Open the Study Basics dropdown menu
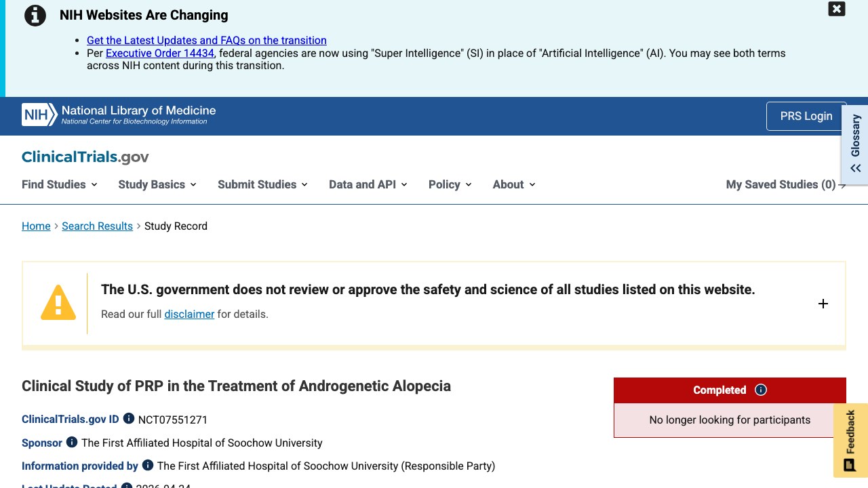 (x=157, y=184)
